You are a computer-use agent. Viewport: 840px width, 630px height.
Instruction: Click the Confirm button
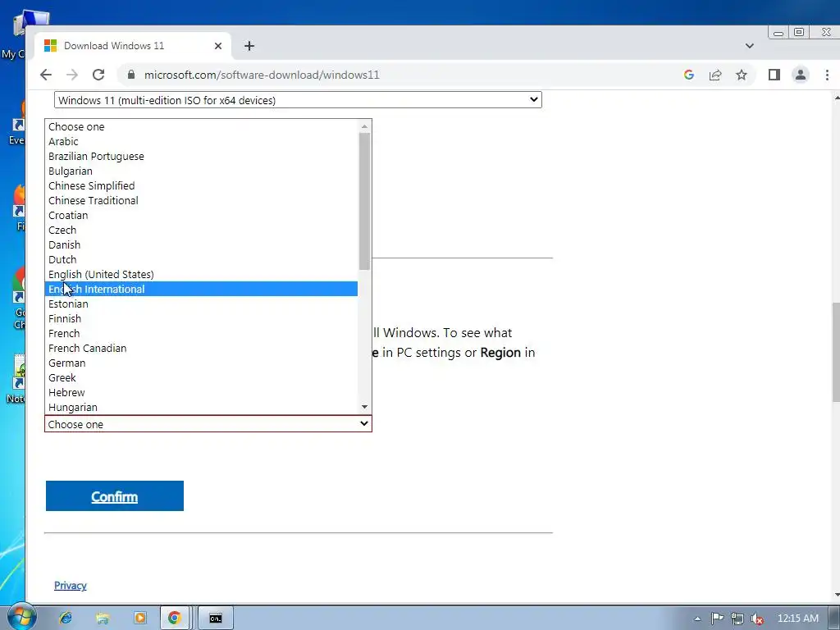(115, 496)
